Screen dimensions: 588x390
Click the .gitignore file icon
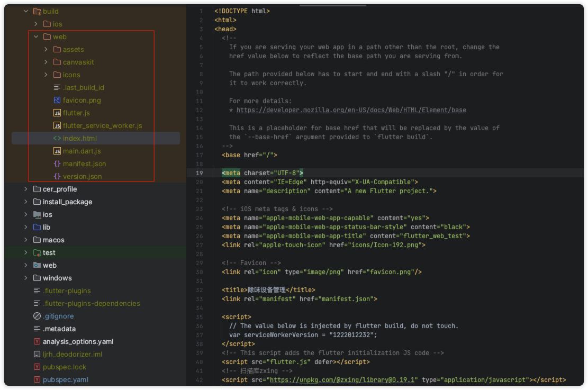37,316
